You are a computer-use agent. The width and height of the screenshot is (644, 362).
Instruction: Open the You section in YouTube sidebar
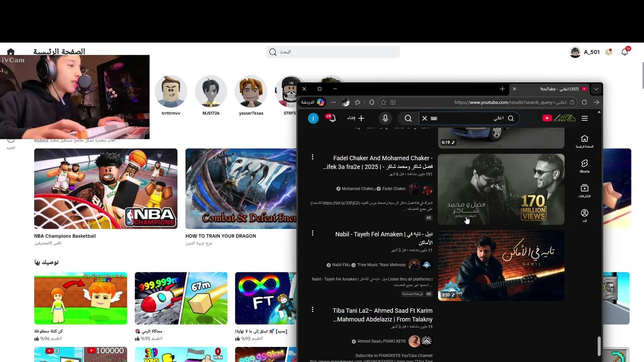tap(584, 216)
